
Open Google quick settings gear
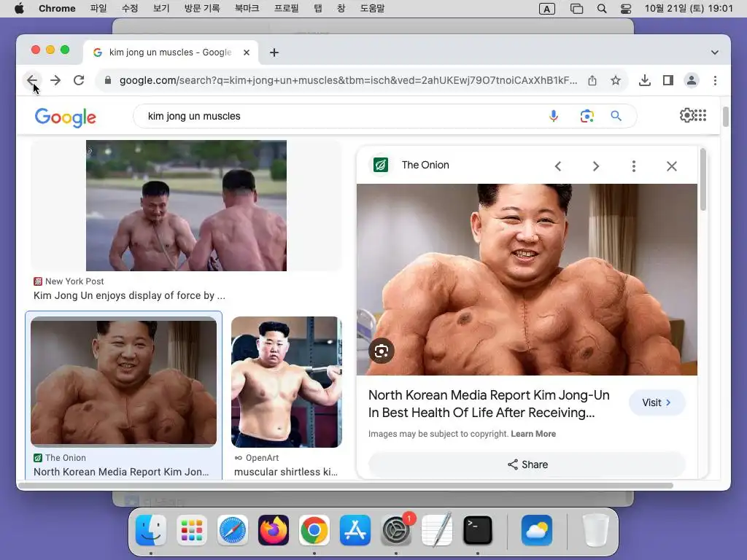(686, 115)
